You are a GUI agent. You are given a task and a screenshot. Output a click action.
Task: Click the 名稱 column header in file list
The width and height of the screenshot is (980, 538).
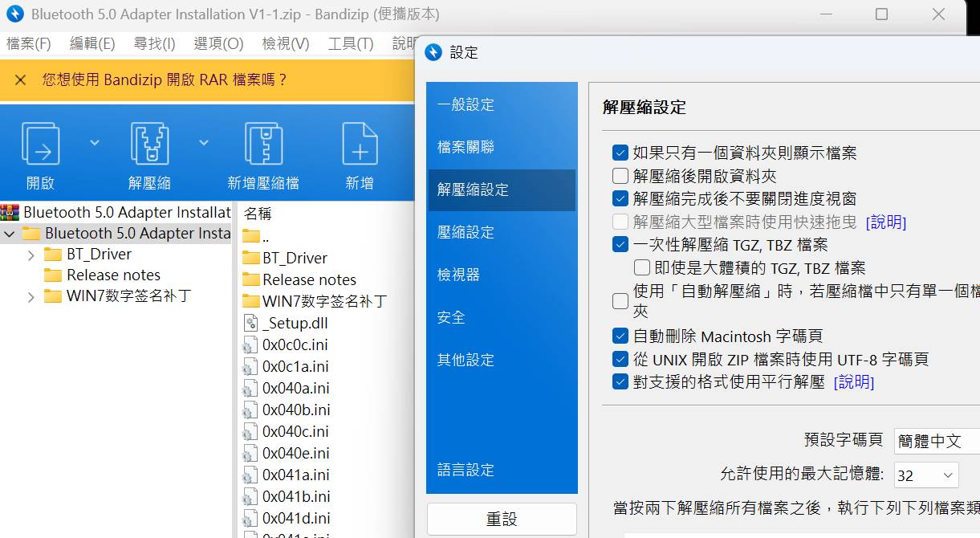(258, 214)
